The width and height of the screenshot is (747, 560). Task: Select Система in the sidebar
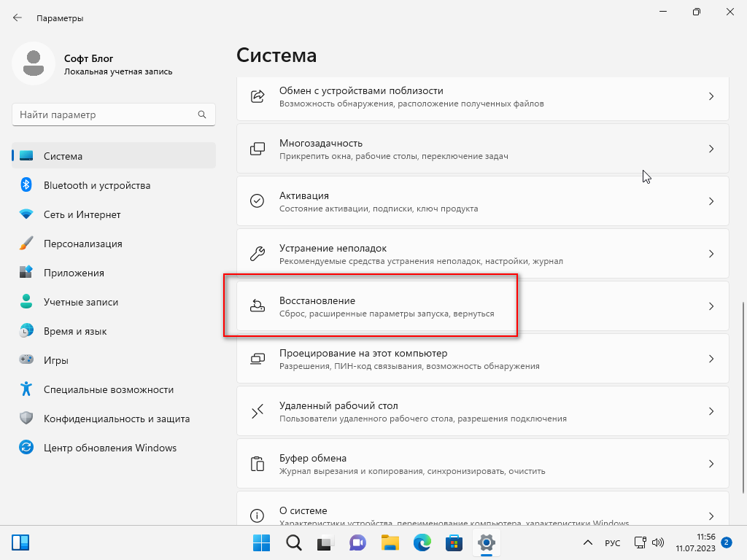tap(114, 156)
